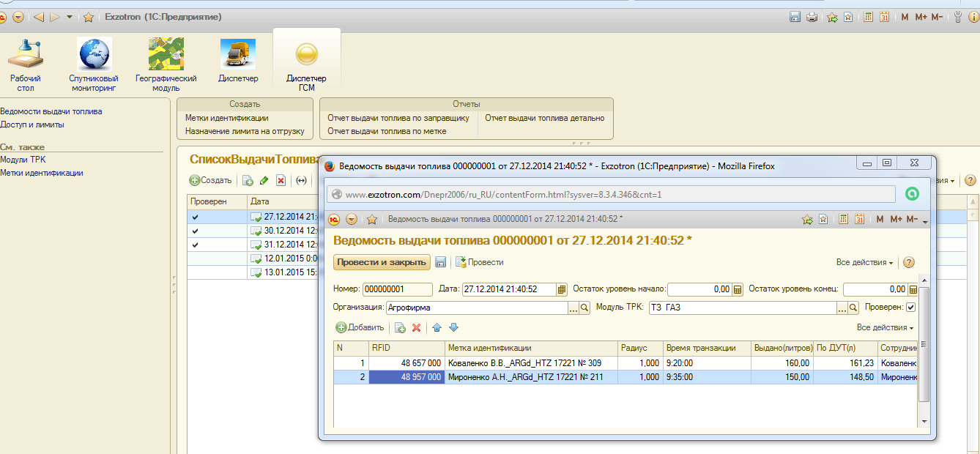980x454 pixels.
Task: Open the Спутниковый мониторинг section
Action: point(94,64)
